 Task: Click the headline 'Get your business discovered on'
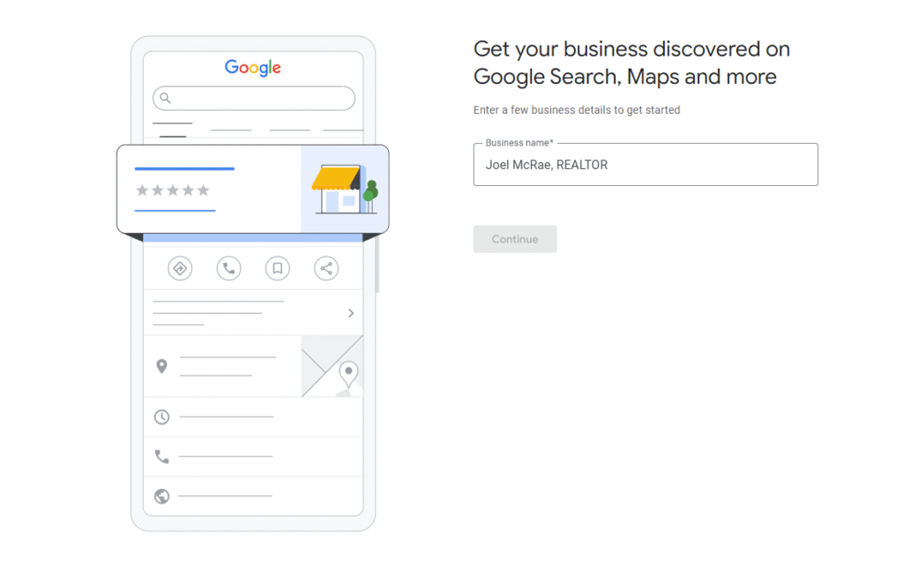pyautogui.click(x=631, y=49)
